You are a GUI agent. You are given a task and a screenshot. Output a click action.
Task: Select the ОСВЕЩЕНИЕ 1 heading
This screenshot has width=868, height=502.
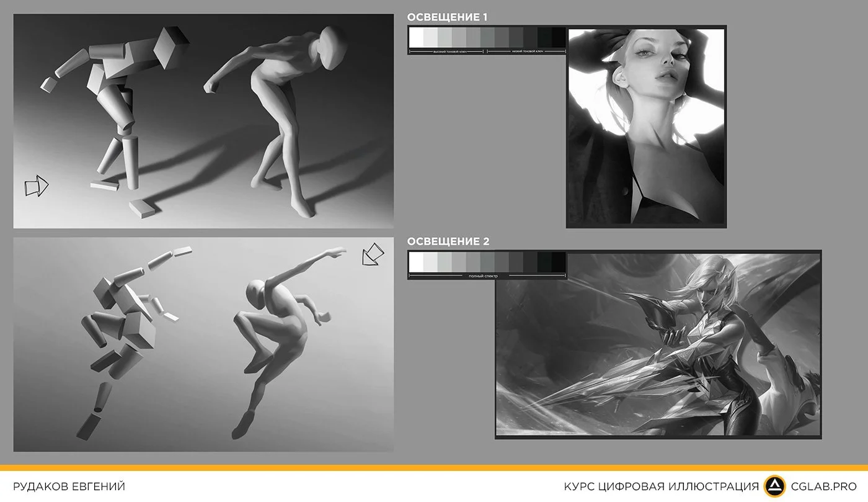click(446, 17)
